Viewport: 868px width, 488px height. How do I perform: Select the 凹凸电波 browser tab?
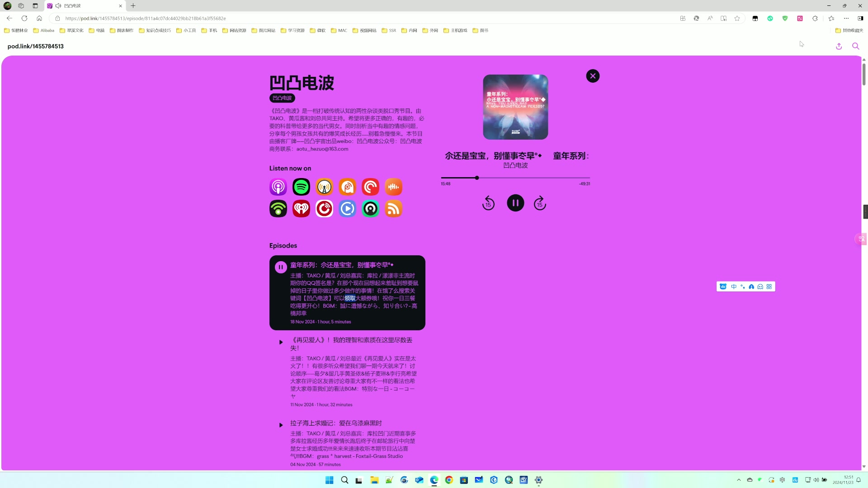(x=85, y=6)
